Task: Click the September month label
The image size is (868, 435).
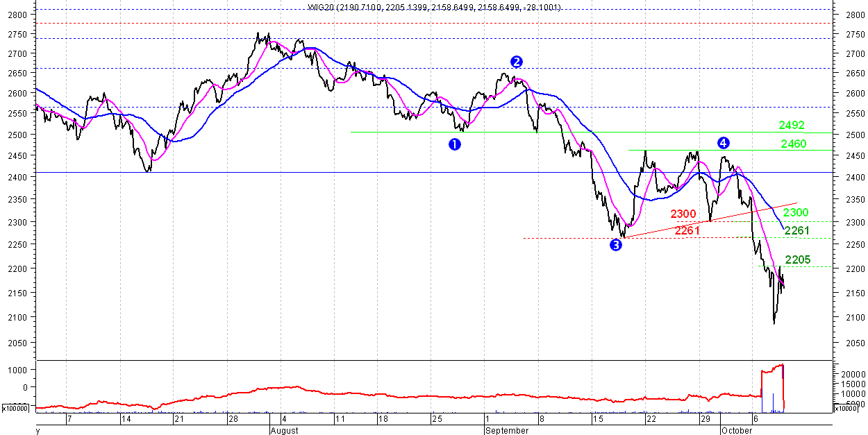Action: [x=506, y=430]
